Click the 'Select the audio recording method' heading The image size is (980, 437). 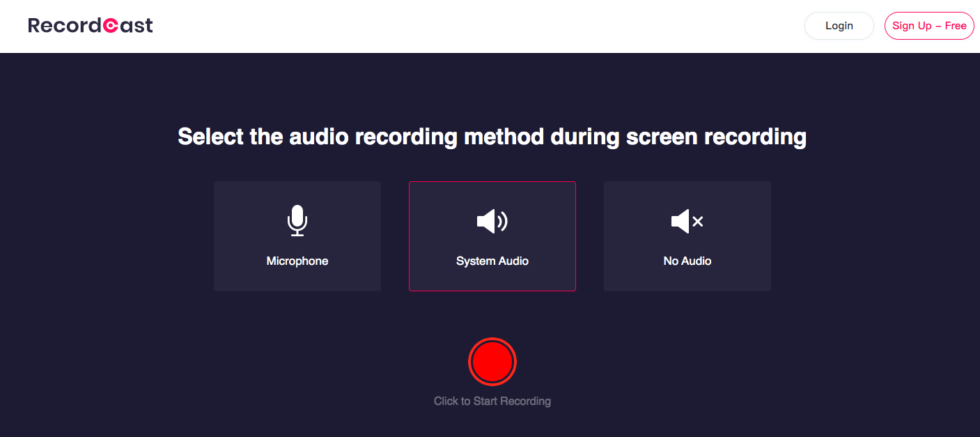point(492,137)
